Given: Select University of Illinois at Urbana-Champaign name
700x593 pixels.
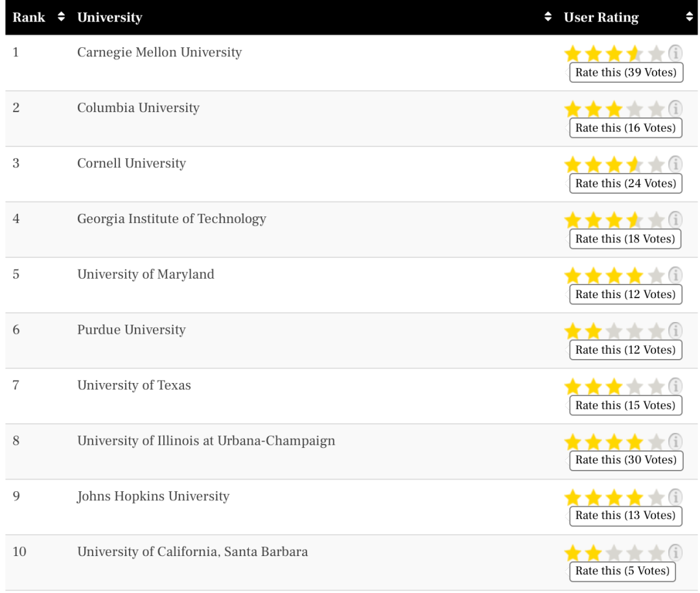Looking at the screenshot, I should [x=206, y=441].
